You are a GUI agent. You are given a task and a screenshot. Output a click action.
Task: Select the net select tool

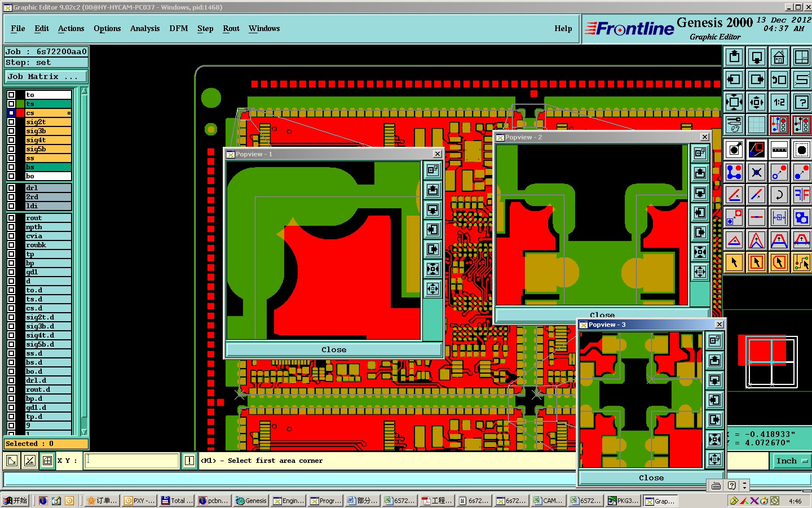point(802,262)
